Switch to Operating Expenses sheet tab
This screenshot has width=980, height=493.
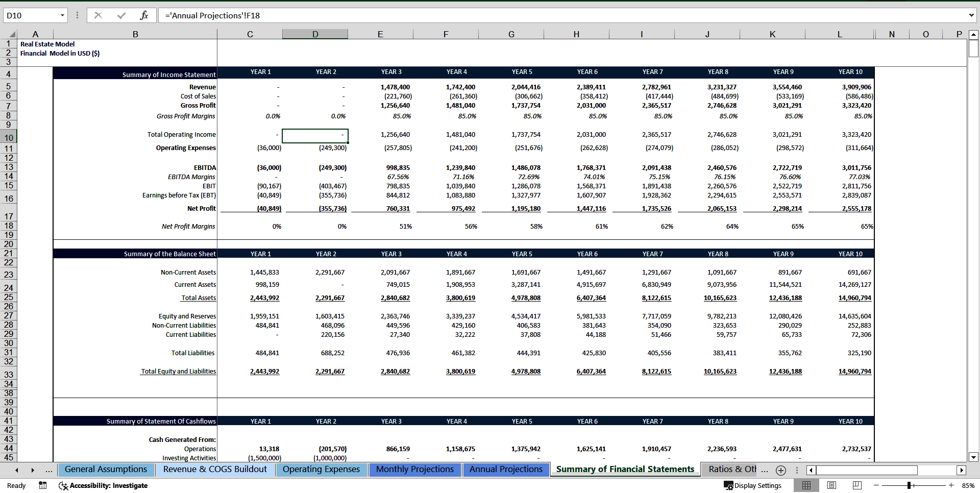(x=321, y=470)
